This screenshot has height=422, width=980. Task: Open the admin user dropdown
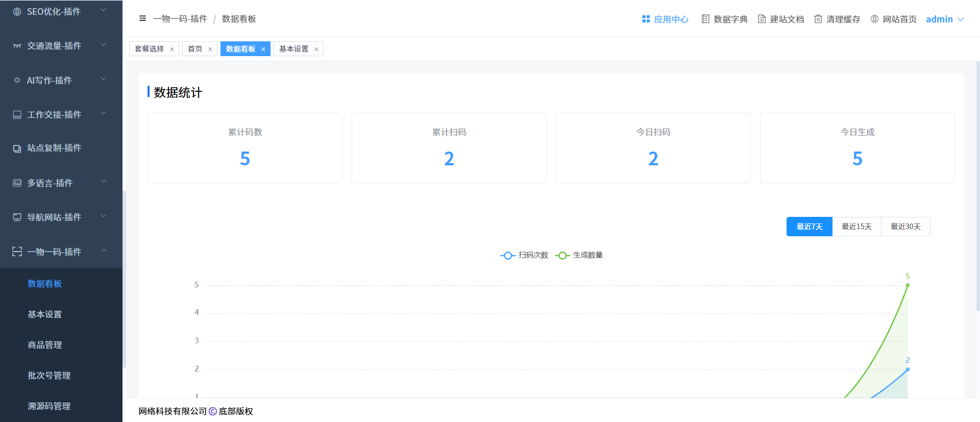tap(944, 19)
